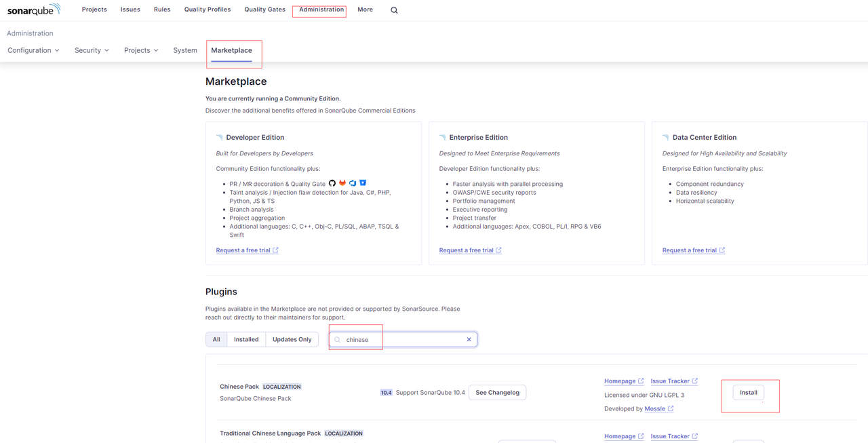Clear the plugin search with the X icon
868x443 pixels.
pos(469,339)
